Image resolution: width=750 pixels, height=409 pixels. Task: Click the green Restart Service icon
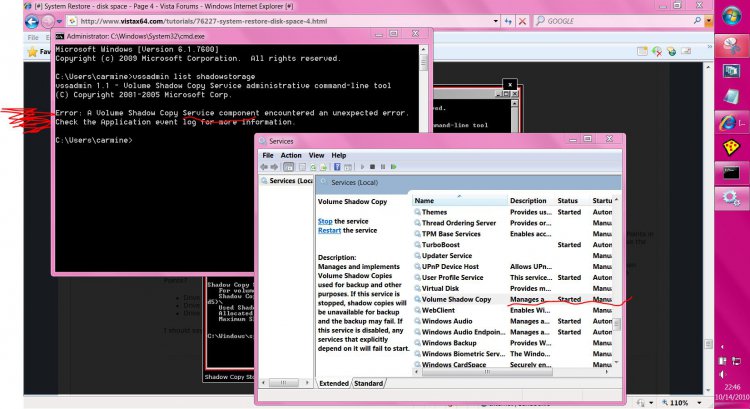tap(393, 166)
